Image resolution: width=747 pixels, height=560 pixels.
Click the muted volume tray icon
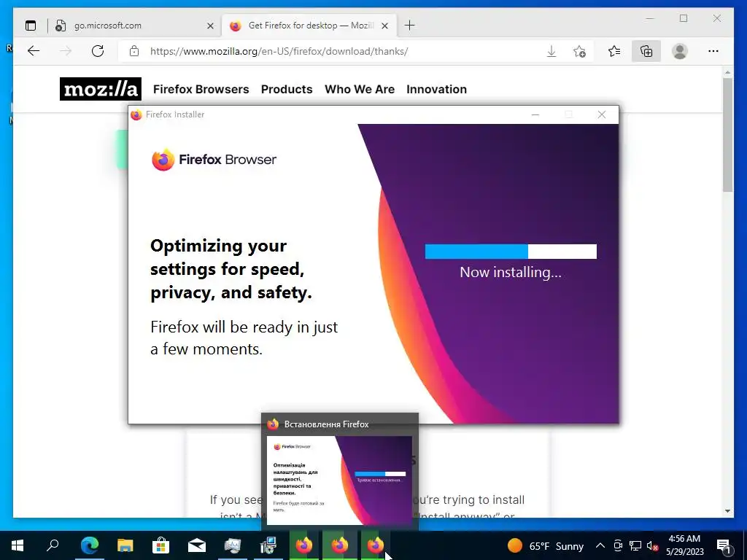[653, 545]
